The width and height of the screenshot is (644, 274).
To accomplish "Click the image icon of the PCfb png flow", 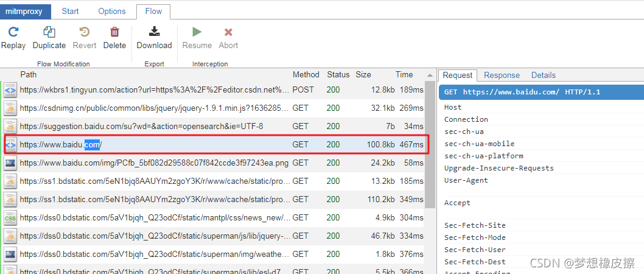I will 10,163.
